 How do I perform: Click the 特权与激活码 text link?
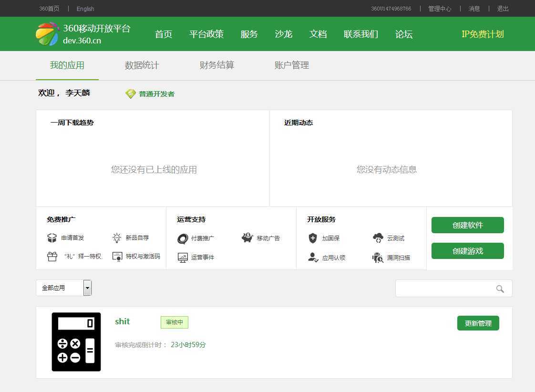click(x=143, y=256)
